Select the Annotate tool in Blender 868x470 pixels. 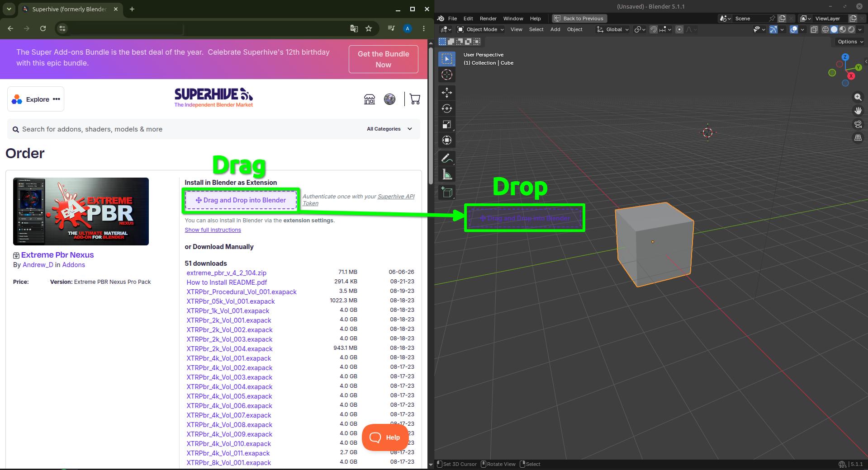point(447,158)
